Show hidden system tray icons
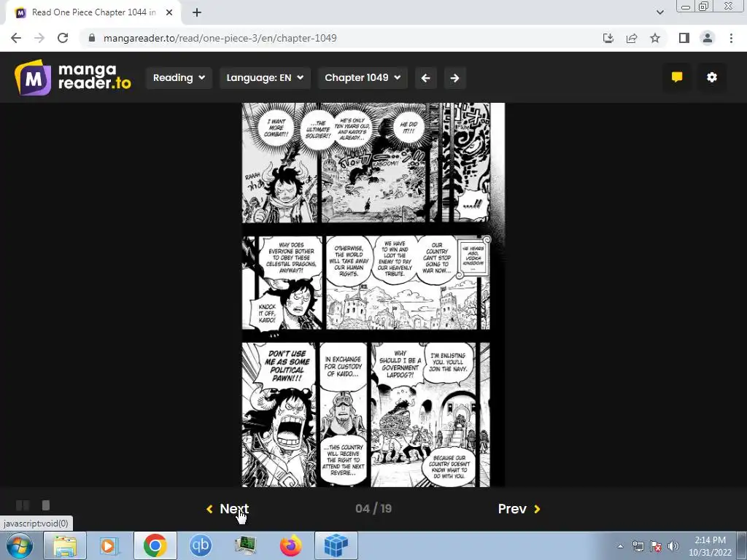This screenshot has width=747, height=560. [x=620, y=546]
